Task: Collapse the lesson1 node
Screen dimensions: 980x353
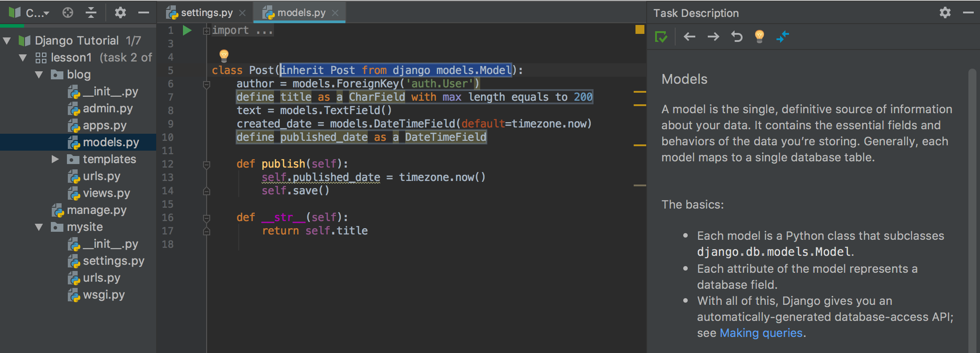Action: [x=23, y=58]
